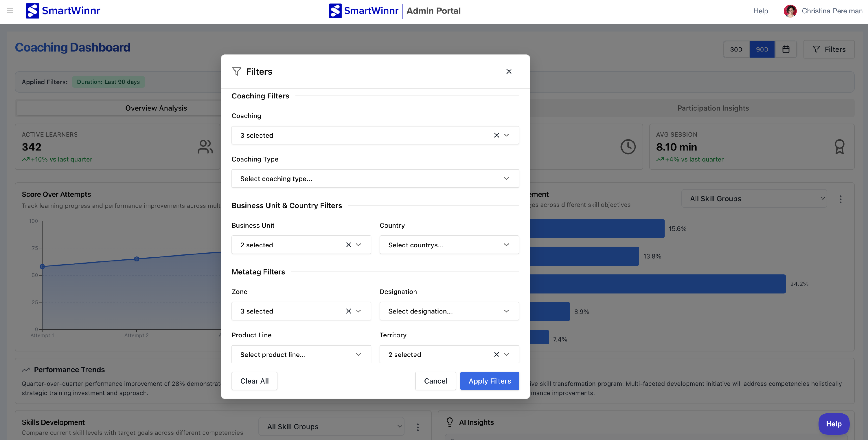Clear the Territory selection X icon
Viewport: 868px width, 440px height.
coord(496,354)
